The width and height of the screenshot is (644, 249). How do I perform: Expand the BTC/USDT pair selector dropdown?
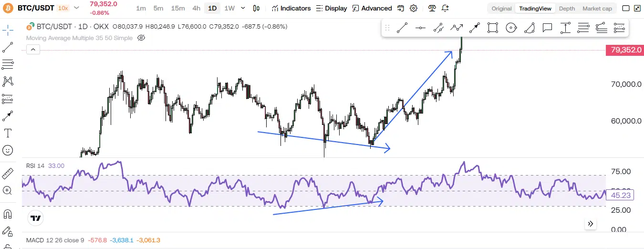coord(76,8)
